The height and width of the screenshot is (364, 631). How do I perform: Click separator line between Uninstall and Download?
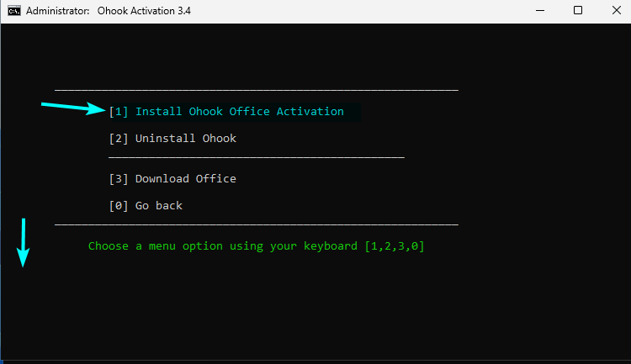pos(257,158)
